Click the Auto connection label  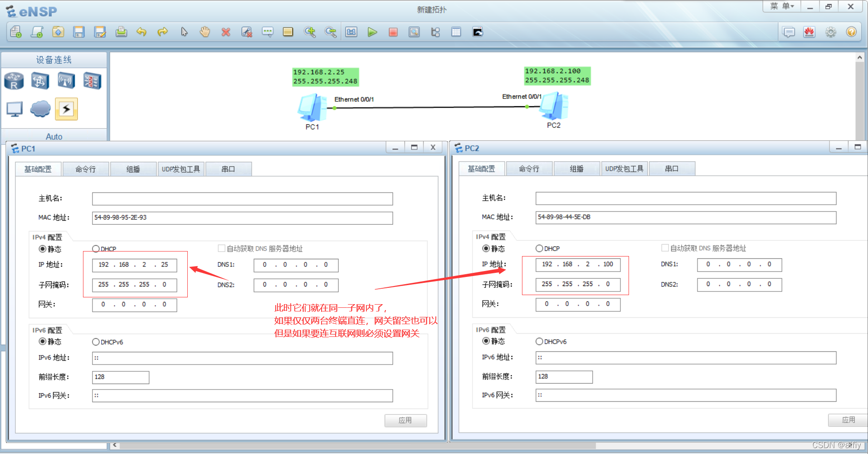click(x=54, y=136)
